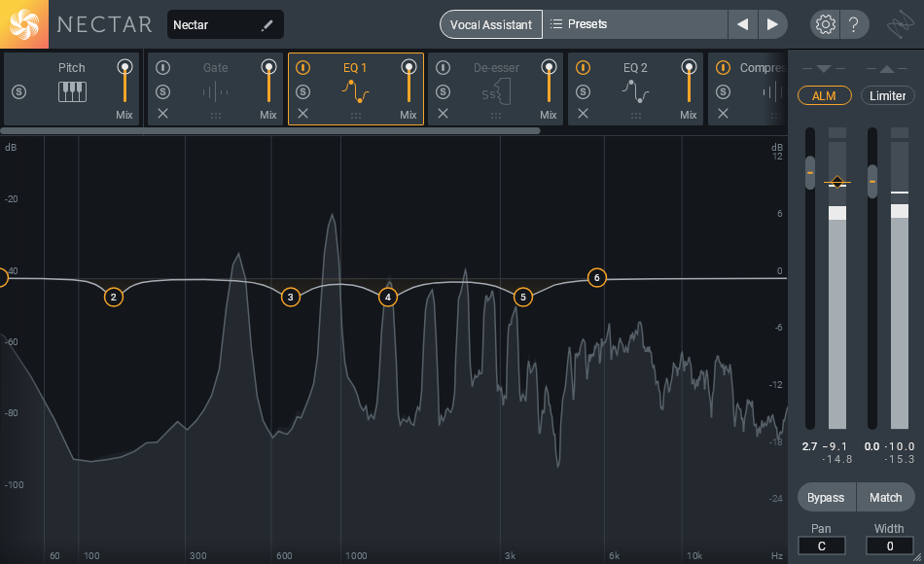Select EQ band node 3
The image size is (924, 564).
[x=290, y=297]
